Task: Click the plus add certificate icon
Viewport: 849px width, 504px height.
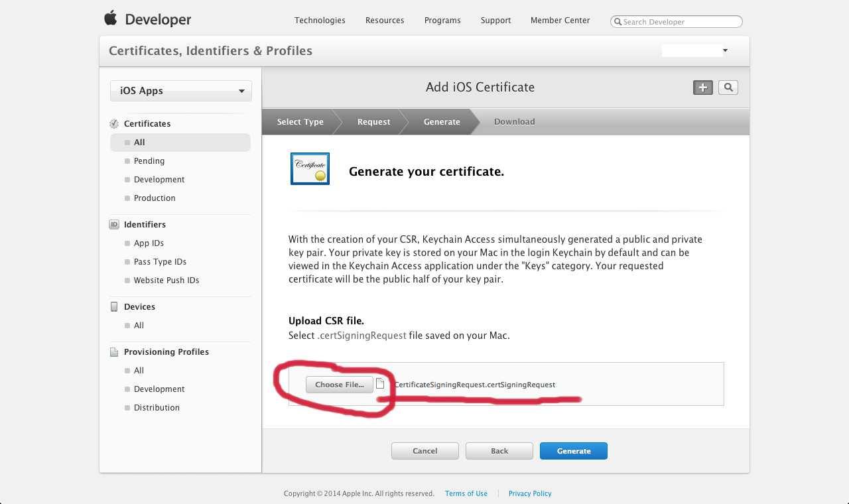Action: 703,88
